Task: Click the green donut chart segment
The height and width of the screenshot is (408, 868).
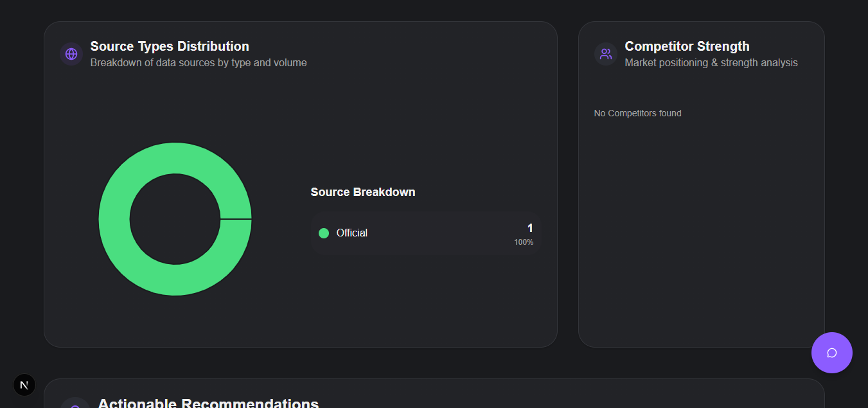Action: tap(175, 155)
